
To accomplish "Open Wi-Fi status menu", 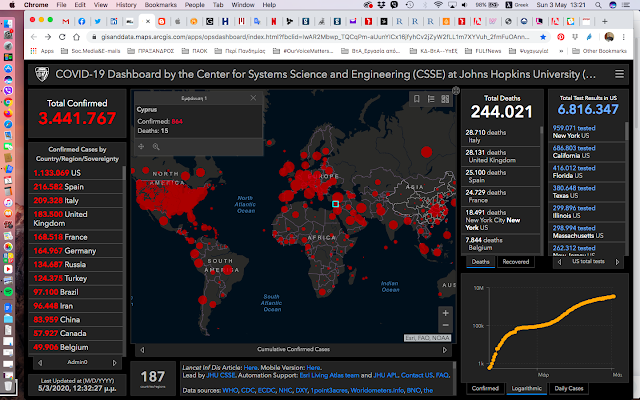I will (438, 5).
